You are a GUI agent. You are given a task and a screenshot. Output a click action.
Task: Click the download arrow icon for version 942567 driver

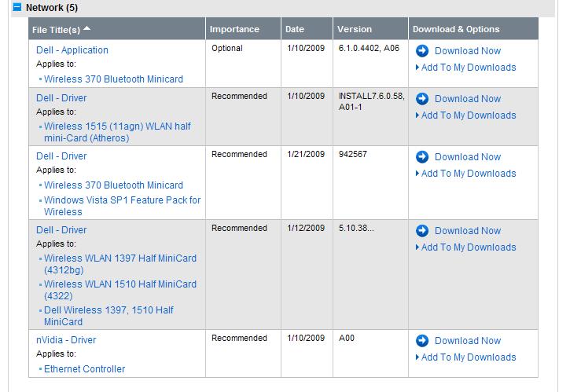point(422,157)
